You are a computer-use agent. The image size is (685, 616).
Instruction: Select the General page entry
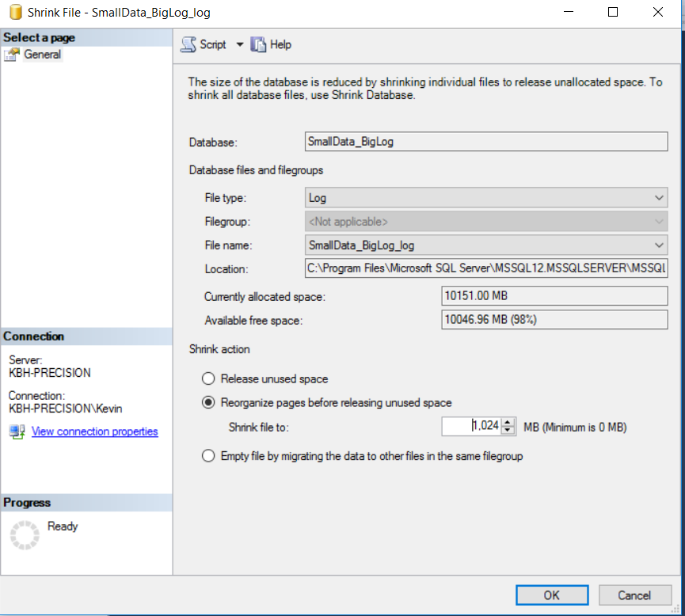(44, 54)
